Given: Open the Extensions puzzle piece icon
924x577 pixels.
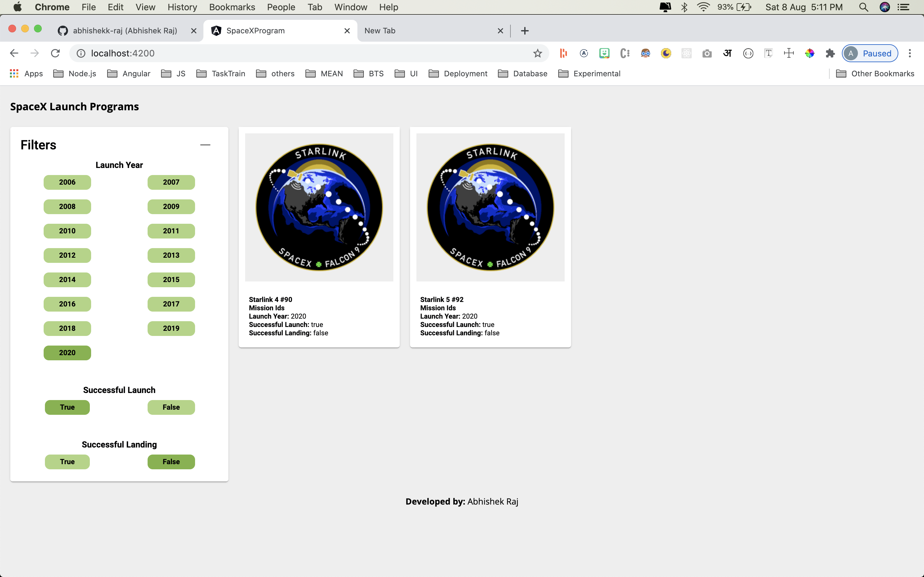Looking at the screenshot, I should [830, 54].
